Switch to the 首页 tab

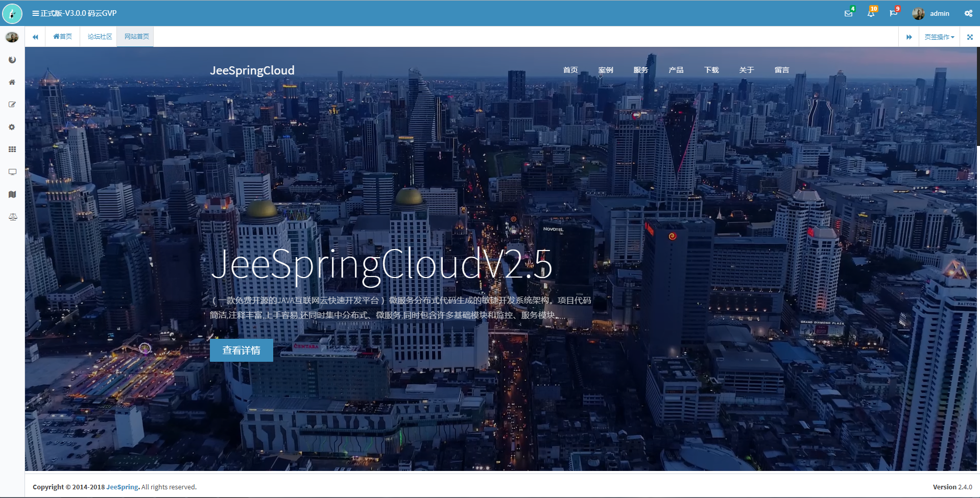click(62, 37)
